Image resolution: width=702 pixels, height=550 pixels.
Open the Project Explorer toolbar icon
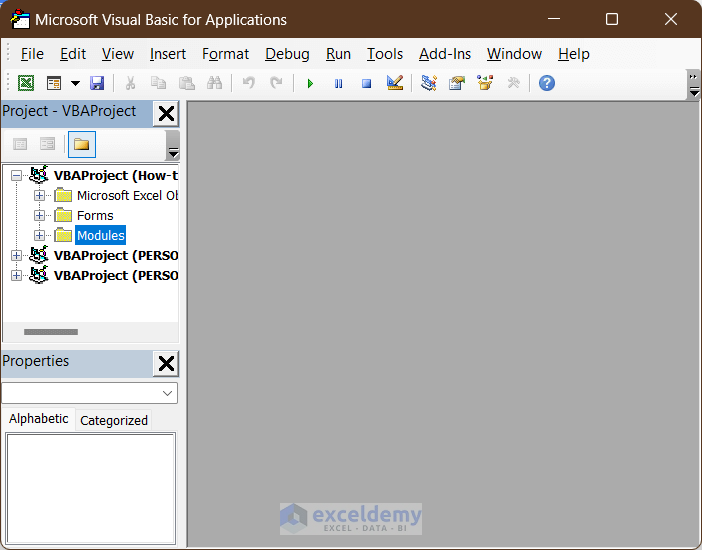point(428,83)
